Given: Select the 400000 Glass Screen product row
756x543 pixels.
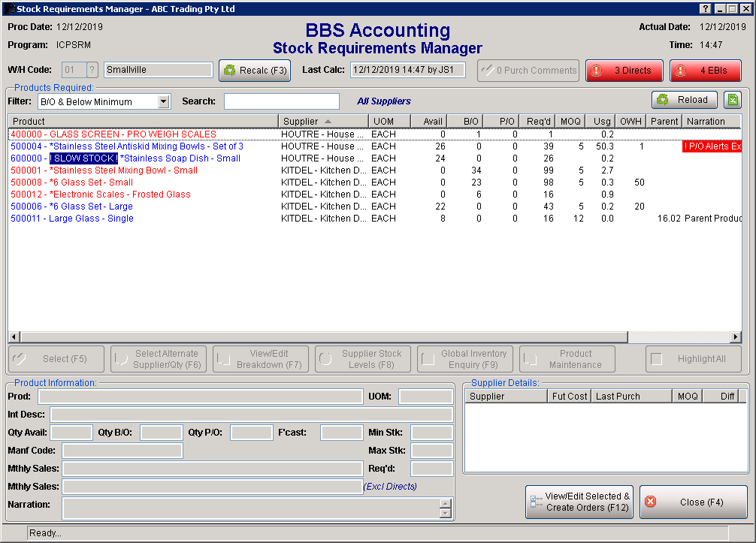Looking at the screenshot, I should pyautogui.click(x=113, y=134).
